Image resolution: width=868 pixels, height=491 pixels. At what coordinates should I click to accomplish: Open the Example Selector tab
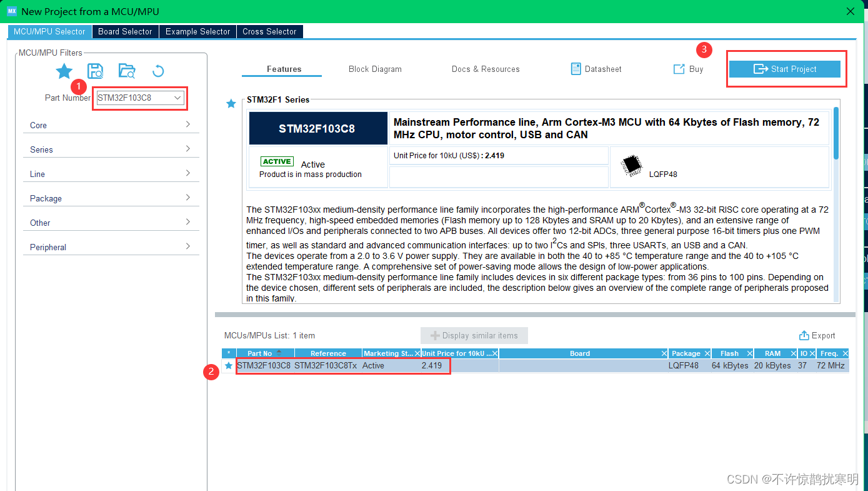click(x=197, y=31)
